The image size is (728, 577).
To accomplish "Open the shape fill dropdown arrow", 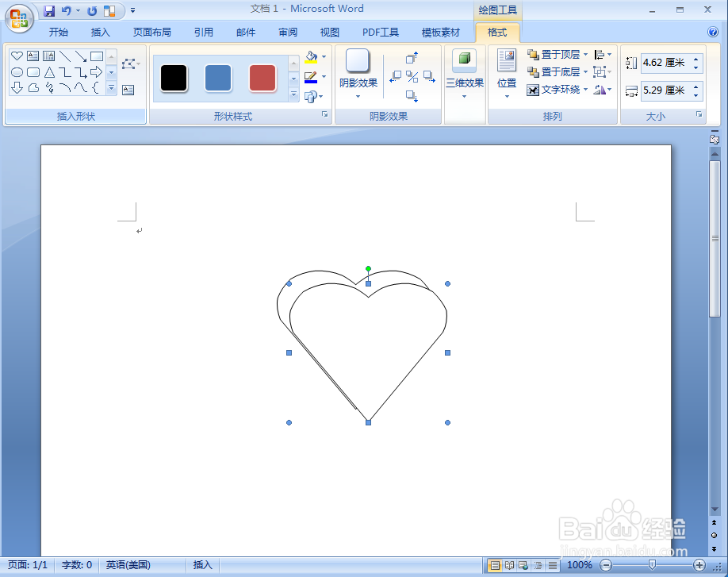I will point(324,56).
